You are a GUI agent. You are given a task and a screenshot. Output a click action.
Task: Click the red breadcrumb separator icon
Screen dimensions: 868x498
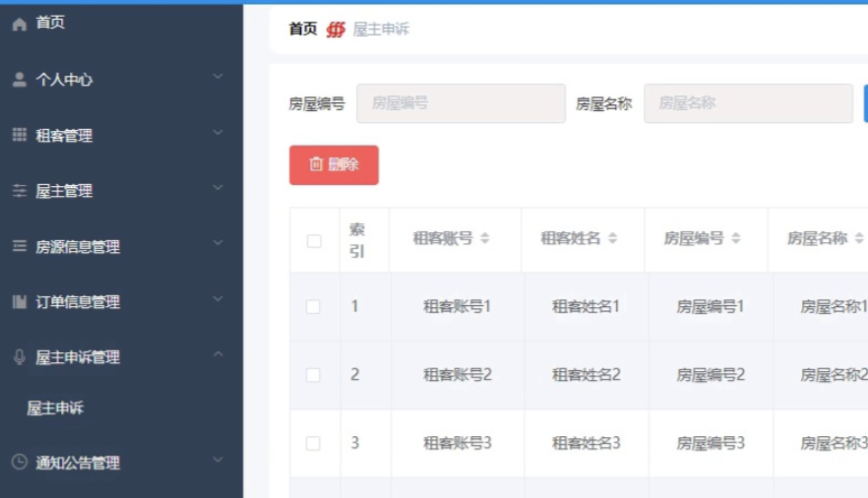pyautogui.click(x=336, y=29)
